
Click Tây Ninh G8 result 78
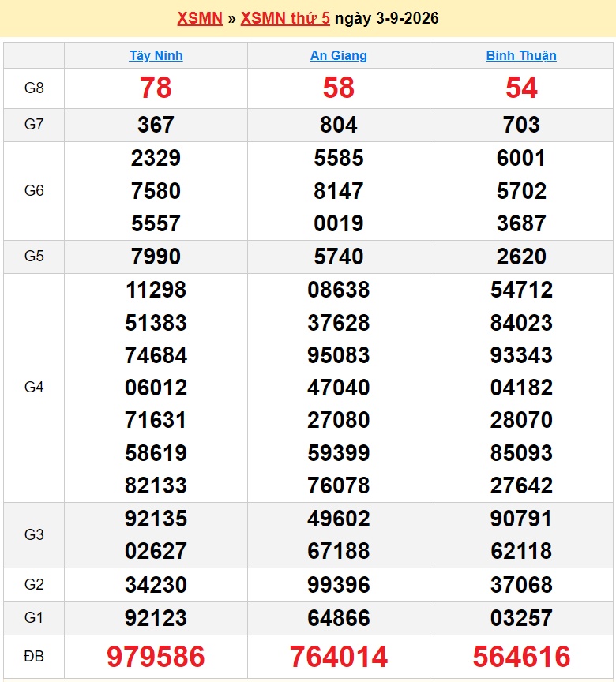pyautogui.click(x=156, y=88)
